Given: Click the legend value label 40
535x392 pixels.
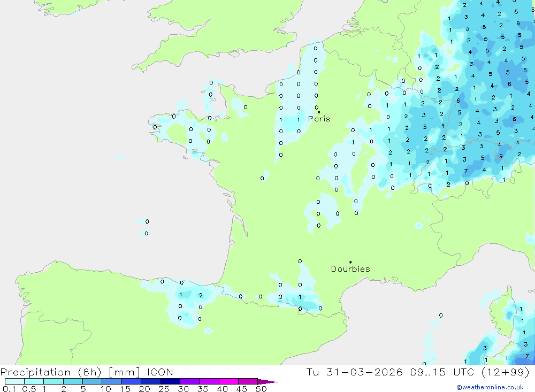Looking at the screenshot, I should [222, 389].
